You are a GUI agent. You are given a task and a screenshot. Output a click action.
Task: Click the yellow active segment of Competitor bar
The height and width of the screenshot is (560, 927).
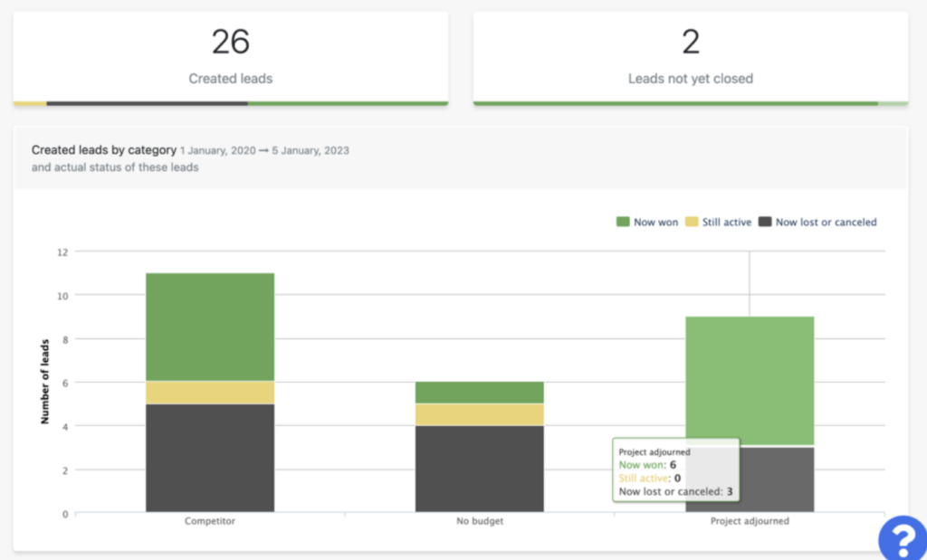coord(210,393)
